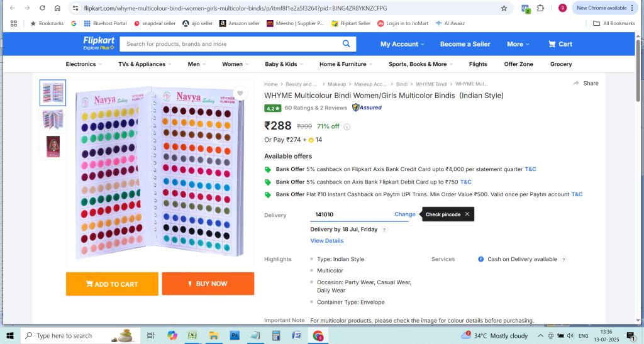Open the Chrome taskbar icon

coord(318,336)
